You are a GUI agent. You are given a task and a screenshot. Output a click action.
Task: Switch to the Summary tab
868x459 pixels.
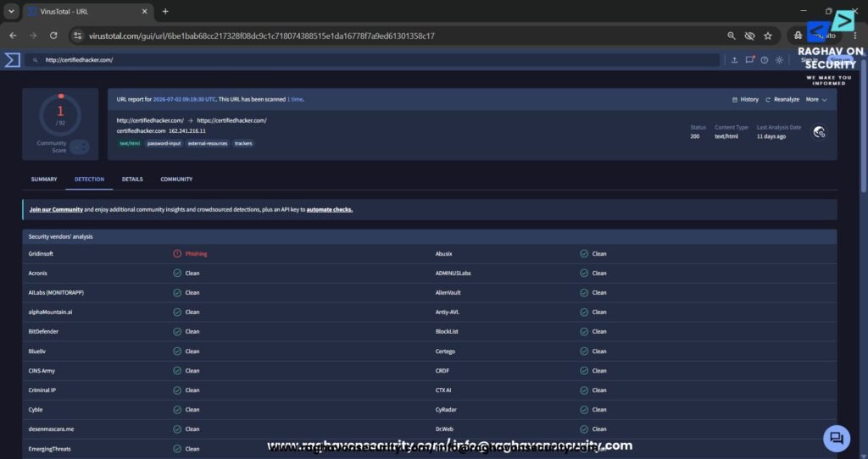44,180
